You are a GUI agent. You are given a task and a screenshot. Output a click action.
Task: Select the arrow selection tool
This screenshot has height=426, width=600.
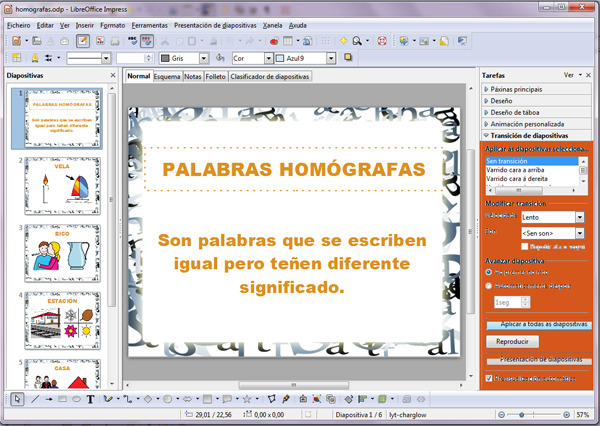17,398
